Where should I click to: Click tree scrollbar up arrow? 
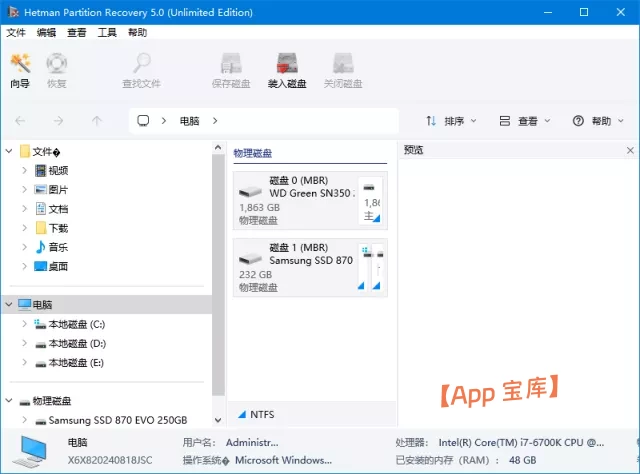218,148
